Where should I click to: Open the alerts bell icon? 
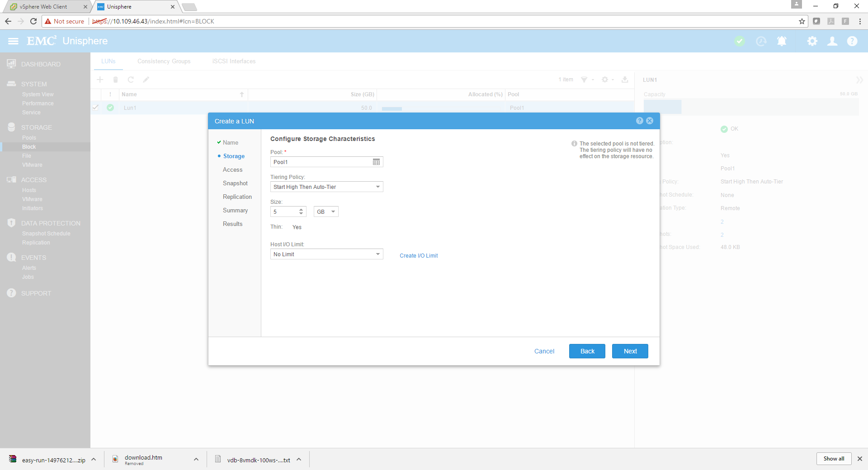[x=782, y=41]
